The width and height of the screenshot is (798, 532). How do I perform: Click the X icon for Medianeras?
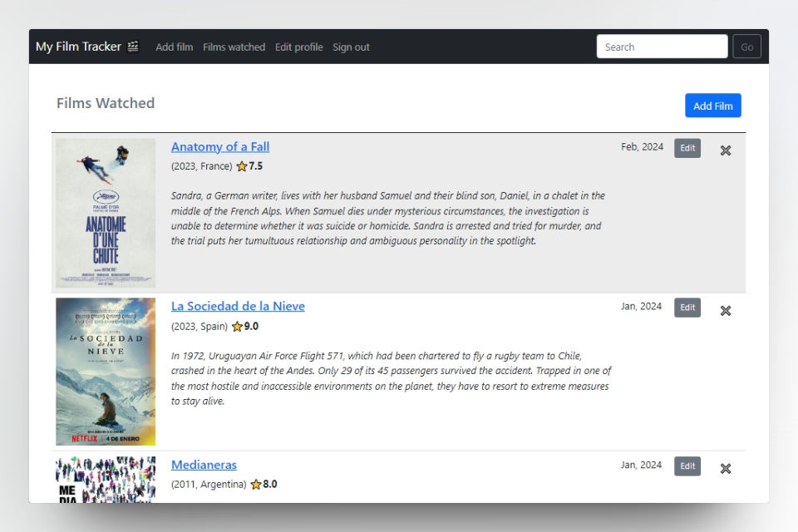725,469
